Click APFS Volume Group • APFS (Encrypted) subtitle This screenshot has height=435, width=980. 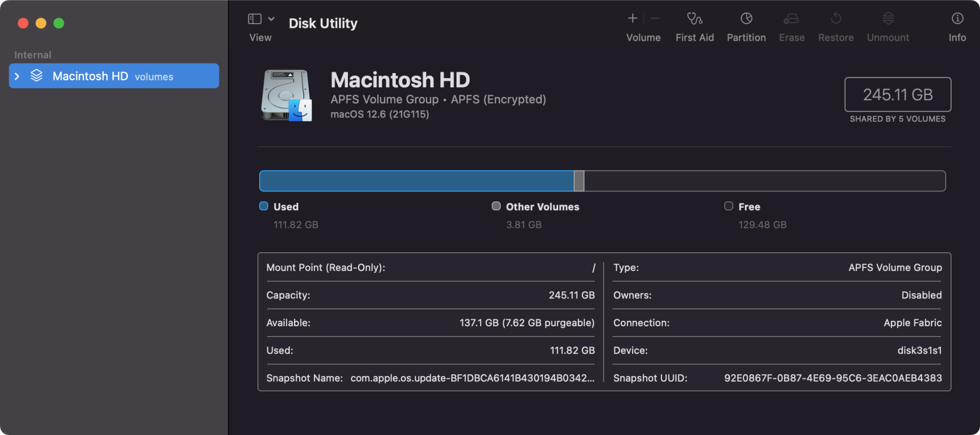[438, 99]
